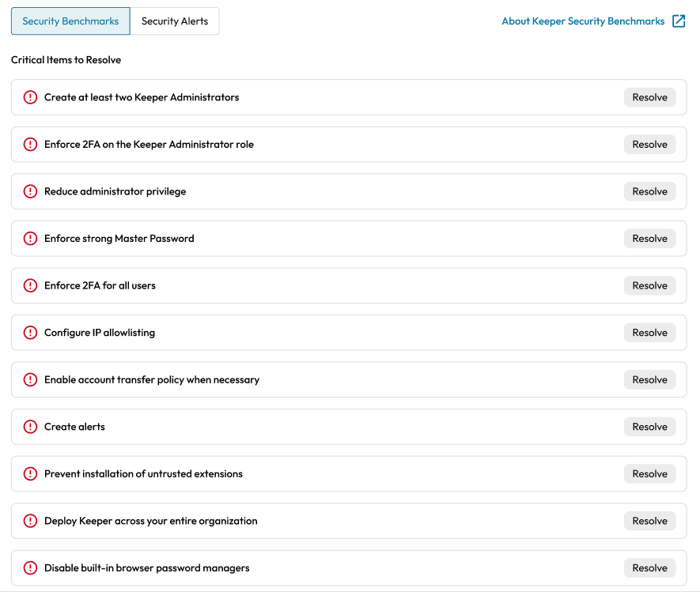Click the warning icon next to Create alerts
This screenshot has width=700, height=592.
(x=30, y=427)
